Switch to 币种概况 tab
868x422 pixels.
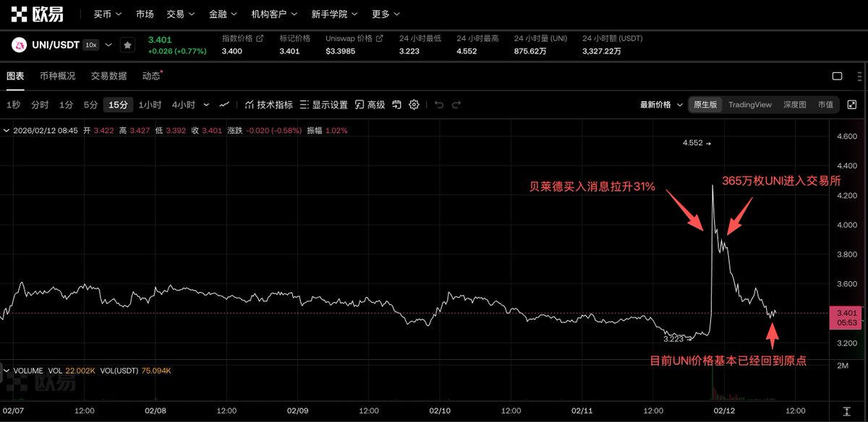point(57,76)
